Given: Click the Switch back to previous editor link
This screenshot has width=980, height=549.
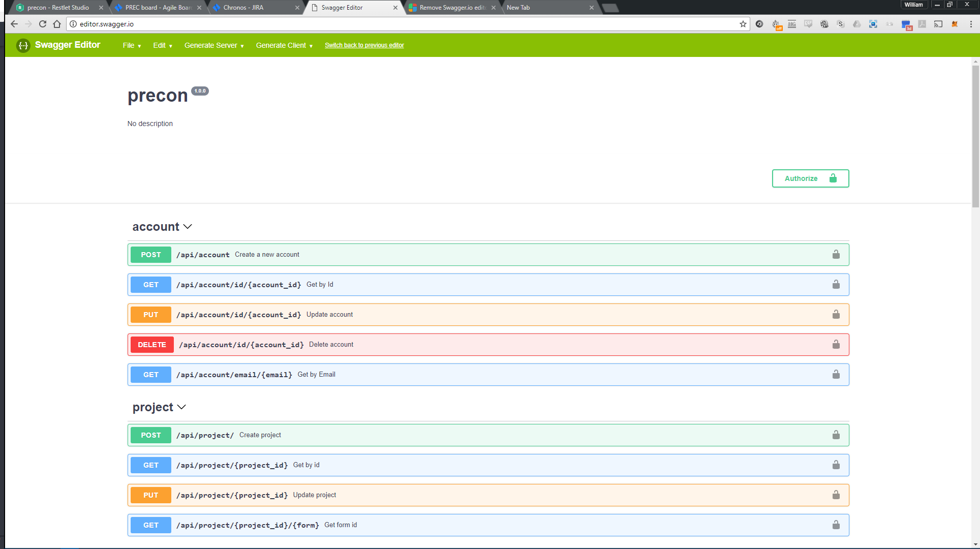Looking at the screenshot, I should [x=364, y=45].
